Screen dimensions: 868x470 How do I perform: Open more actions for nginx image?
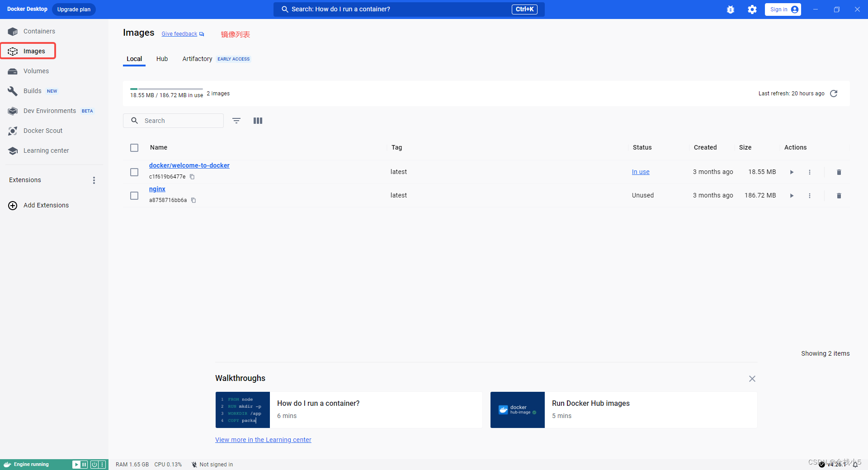point(810,196)
